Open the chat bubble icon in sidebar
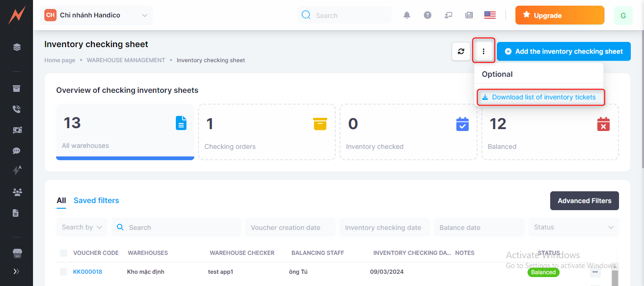The width and height of the screenshot is (644, 286). pos(17,151)
